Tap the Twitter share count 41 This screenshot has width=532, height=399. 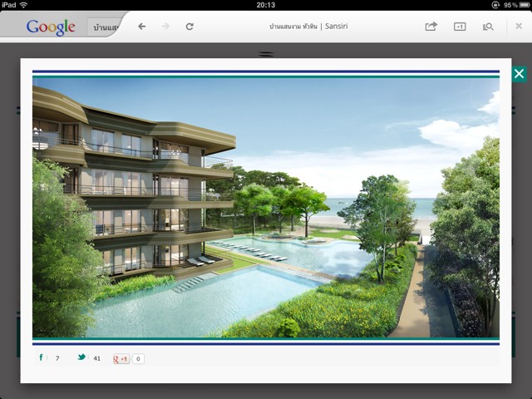click(x=96, y=359)
